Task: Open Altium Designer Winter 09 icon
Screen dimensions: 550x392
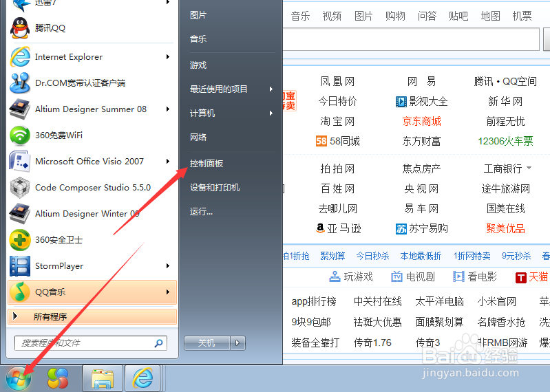Action: tap(20, 214)
